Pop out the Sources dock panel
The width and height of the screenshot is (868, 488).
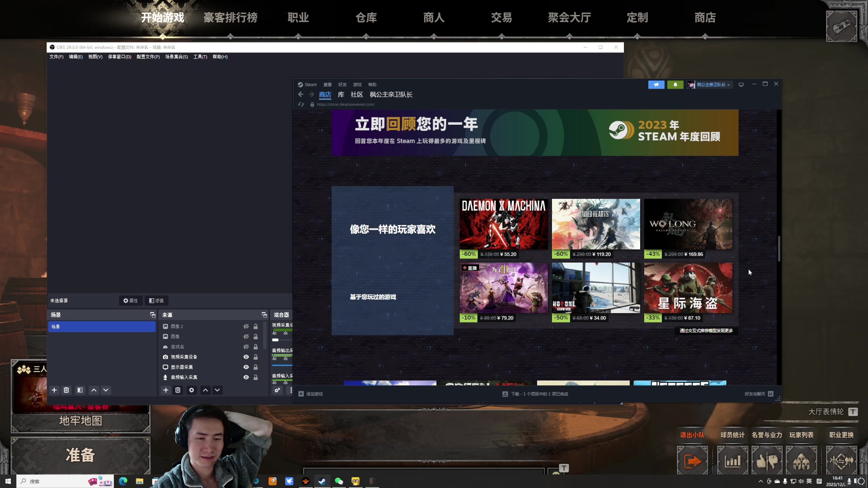pos(264,314)
